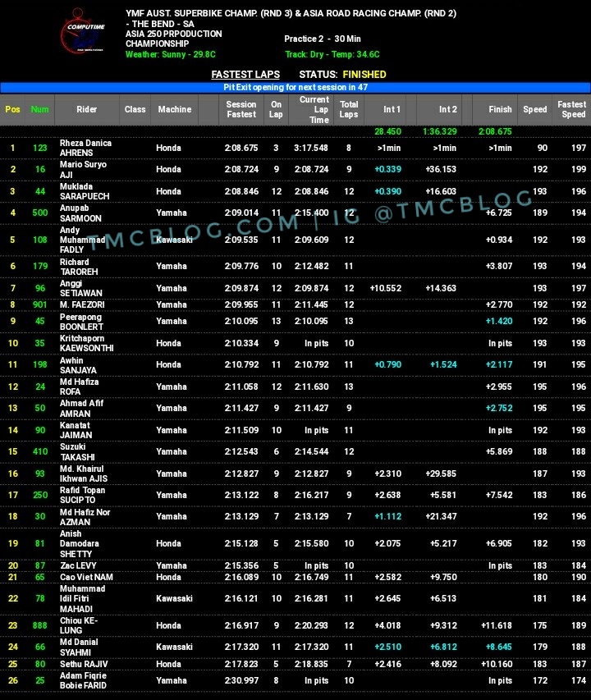Select rider Muklada SARAPUECH

click(x=85, y=191)
